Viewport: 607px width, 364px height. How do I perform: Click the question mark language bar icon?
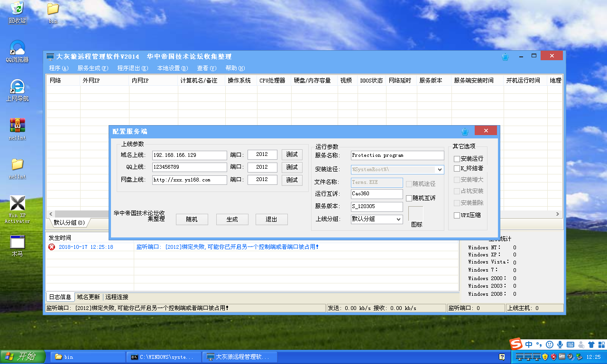click(x=502, y=356)
